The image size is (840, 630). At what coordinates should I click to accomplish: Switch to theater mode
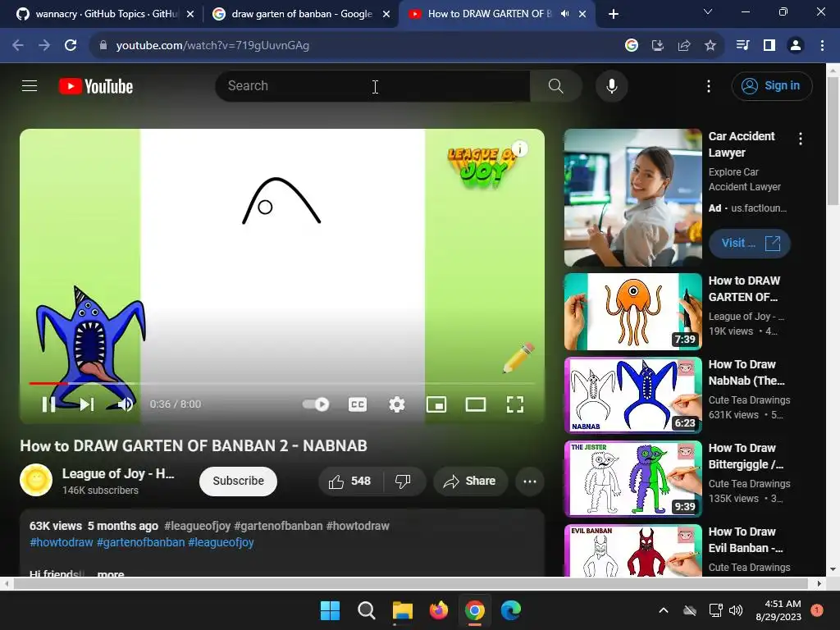point(476,404)
